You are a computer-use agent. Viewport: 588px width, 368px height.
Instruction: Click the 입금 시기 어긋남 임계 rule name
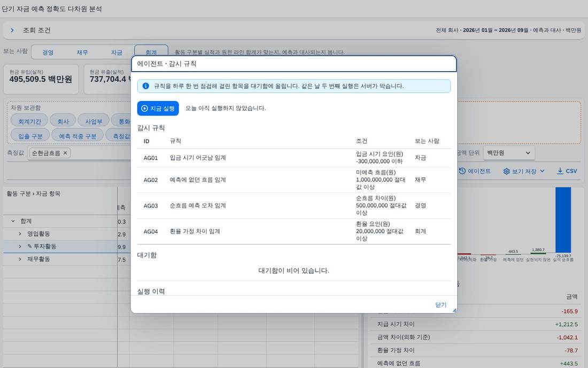[198, 158]
